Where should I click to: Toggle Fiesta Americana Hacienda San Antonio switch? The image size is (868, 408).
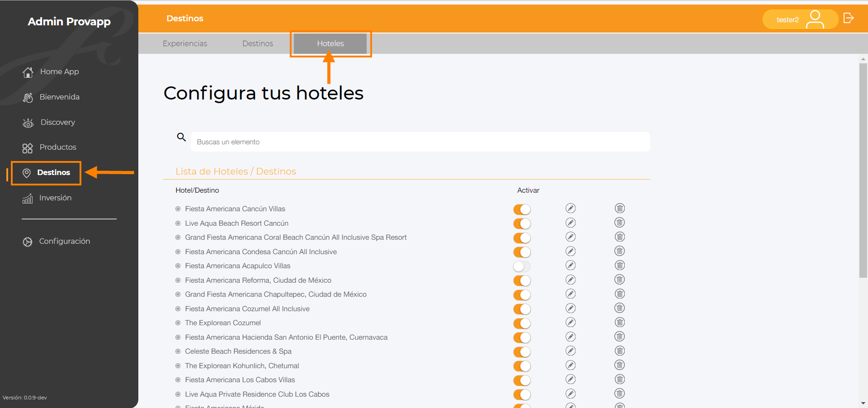(x=522, y=337)
